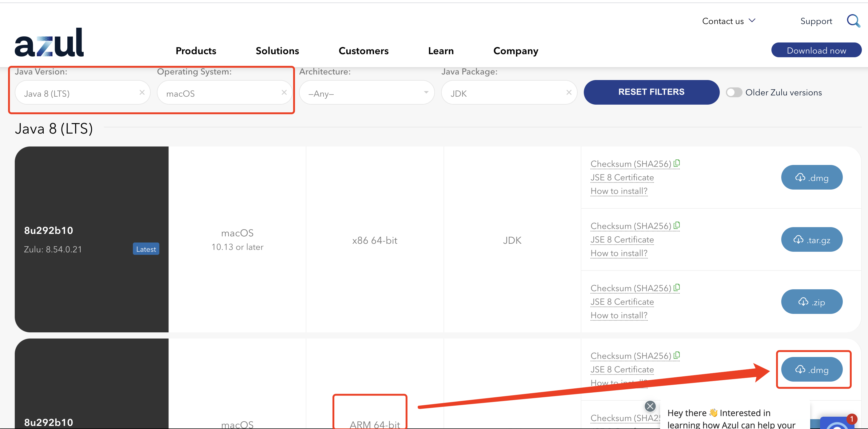Open Checksum (SHA256) link for .zip
The image size is (868, 429).
(x=631, y=288)
